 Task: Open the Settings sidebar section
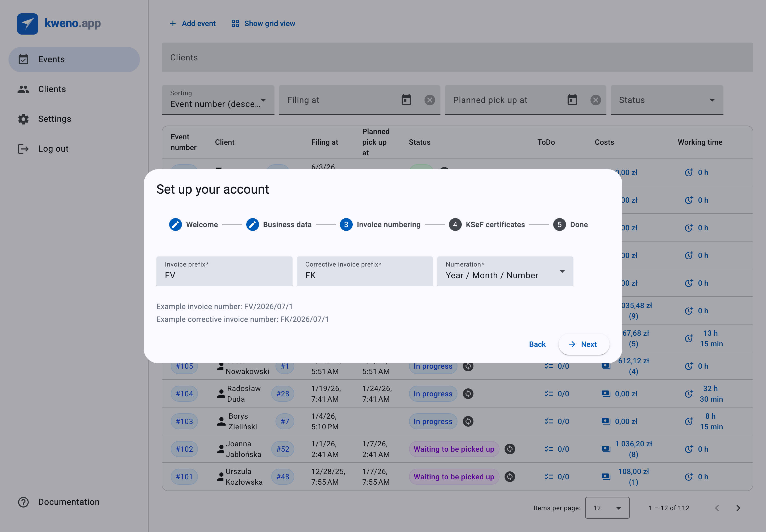(x=74, y=119)
